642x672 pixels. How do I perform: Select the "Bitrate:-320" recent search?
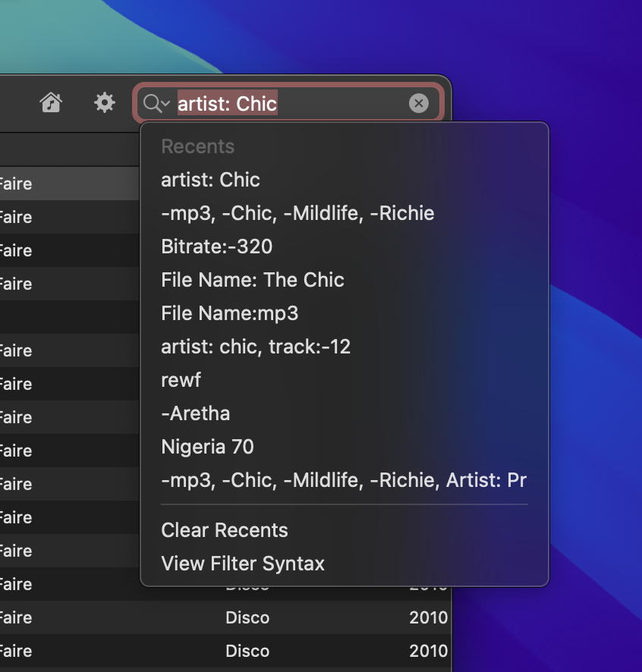point(216,247)
